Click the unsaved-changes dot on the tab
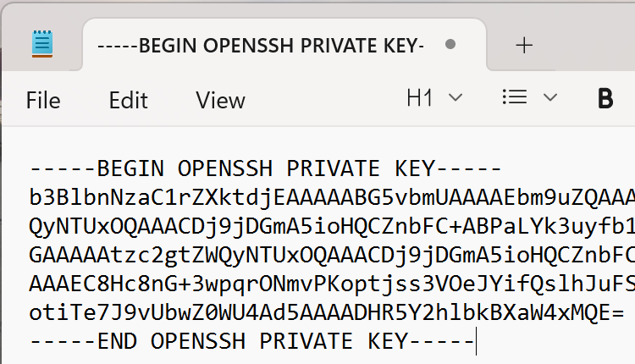 tap(450, 44)
